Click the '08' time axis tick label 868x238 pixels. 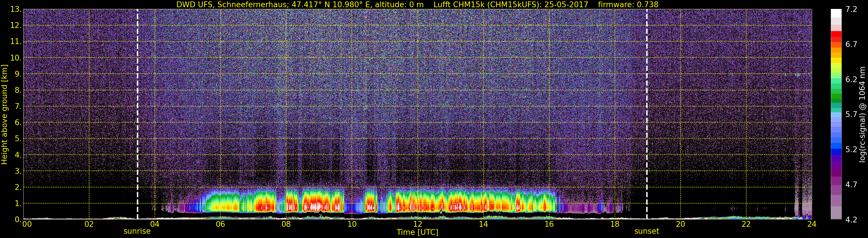click(286, 224)
